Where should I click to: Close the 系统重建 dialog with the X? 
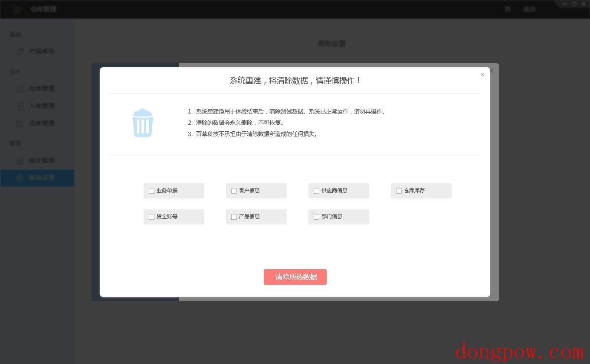click(482, 75)
